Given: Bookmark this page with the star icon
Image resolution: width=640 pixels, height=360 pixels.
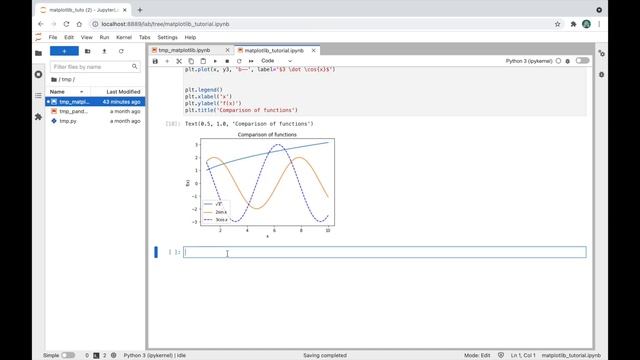Looking at the screenshot, I should tap(558, 24).
